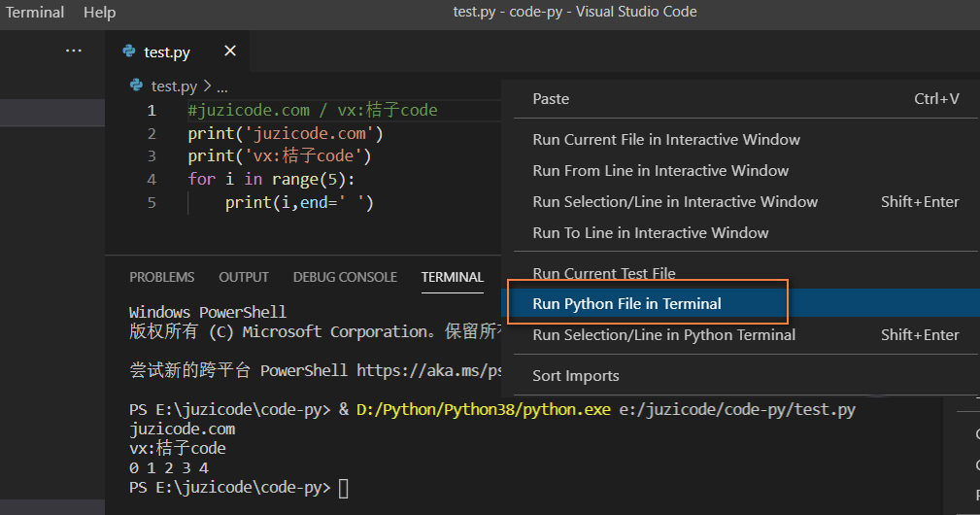Open the Terminal menu

point(35,12)
